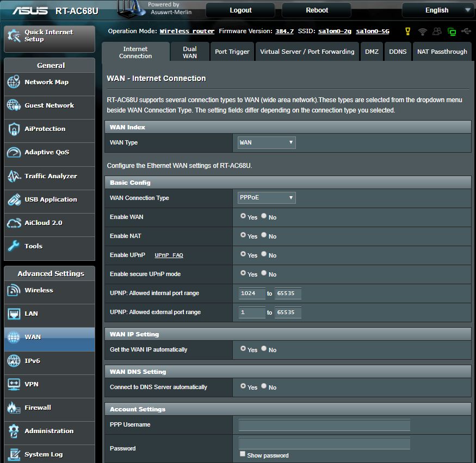
Task: Click the IPv6 icon
Action: (x=14, y=360)
